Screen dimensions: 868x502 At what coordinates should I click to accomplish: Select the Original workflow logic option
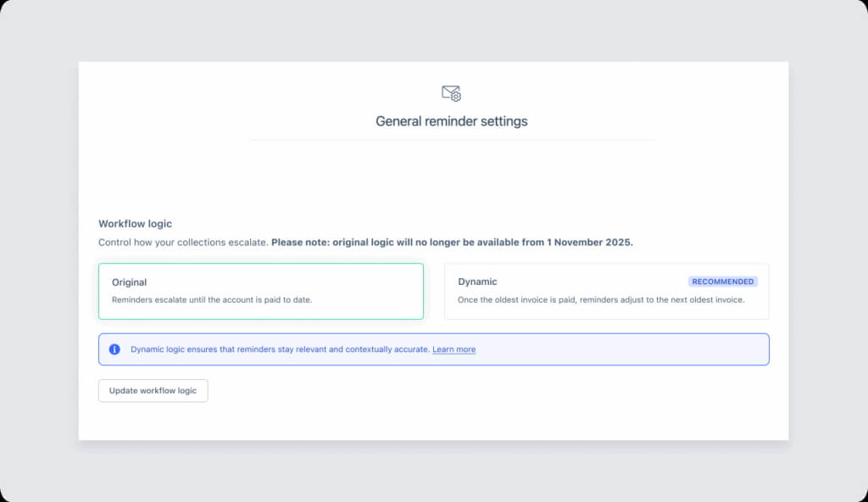[260, 291]
